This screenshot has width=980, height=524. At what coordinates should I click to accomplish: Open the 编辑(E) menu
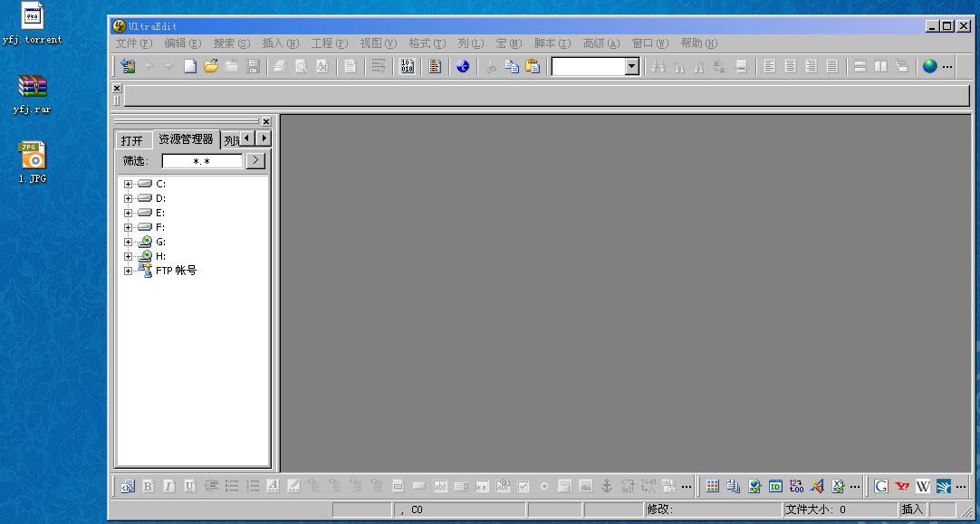(182, 43)
